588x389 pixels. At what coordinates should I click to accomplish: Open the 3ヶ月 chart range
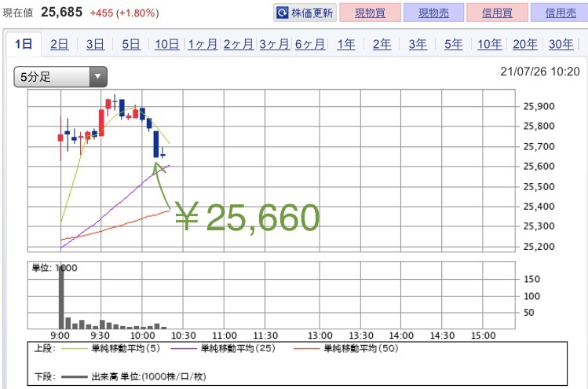tap(274, 44)
